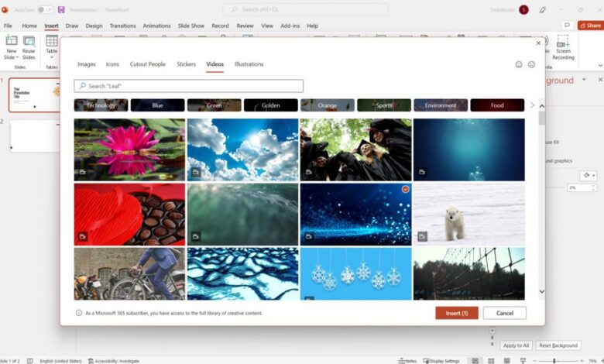Viewport: 604px width, 364px height.
Task: Toggle the AutoSave switch
Action: (x=46, y=9)
